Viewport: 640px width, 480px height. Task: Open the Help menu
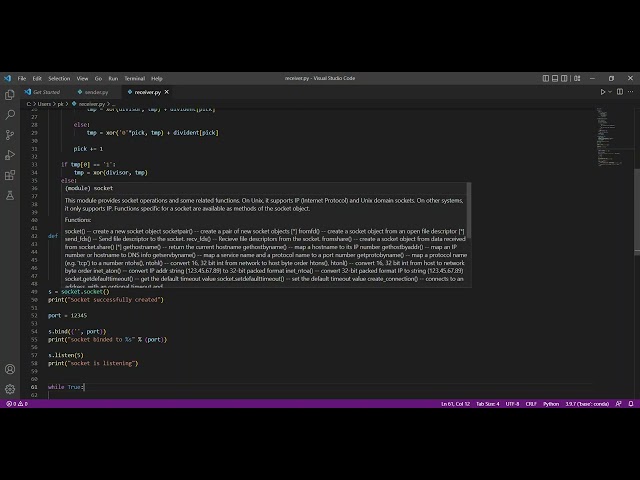157,78
